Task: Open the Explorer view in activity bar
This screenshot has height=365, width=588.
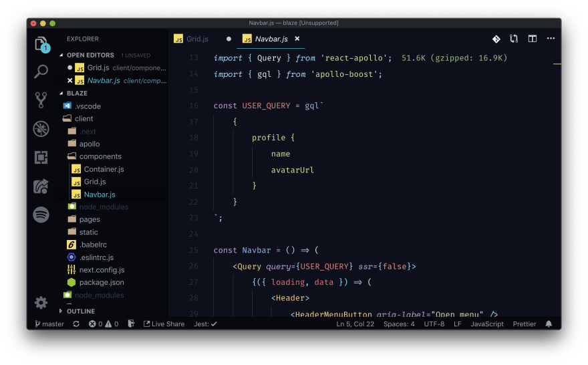Action: click(41, 44)
